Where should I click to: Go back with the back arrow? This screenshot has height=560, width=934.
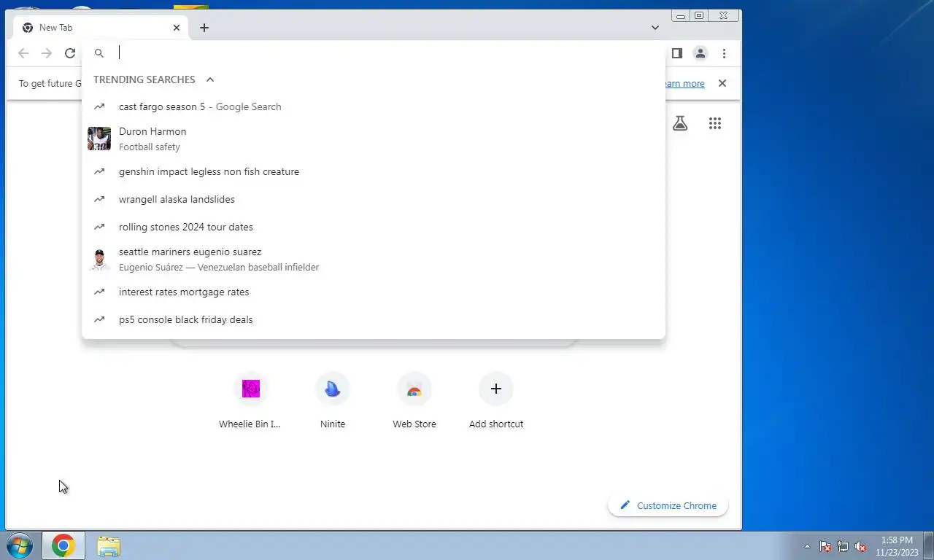pos(23,53)
